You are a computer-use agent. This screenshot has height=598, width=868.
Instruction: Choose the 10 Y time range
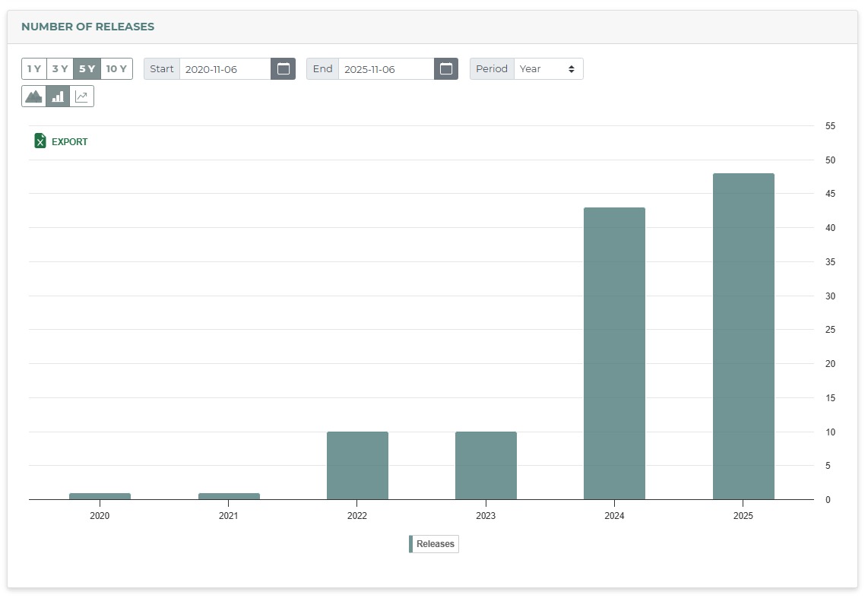(x=116, y=69)
